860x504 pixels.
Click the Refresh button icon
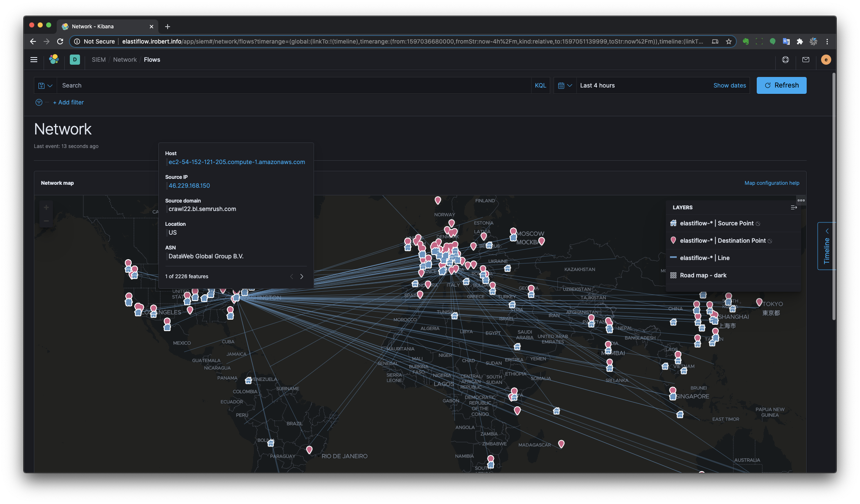click(767, 85)
